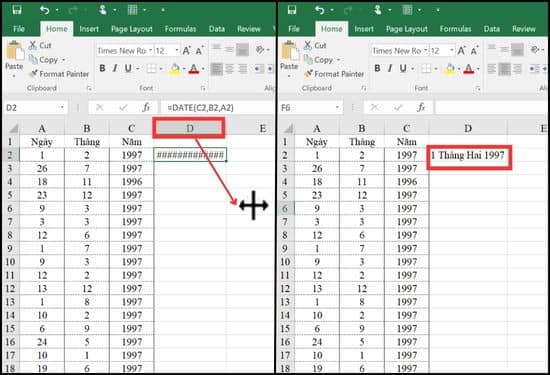Toggle Bold in right window

coord(377,68)
